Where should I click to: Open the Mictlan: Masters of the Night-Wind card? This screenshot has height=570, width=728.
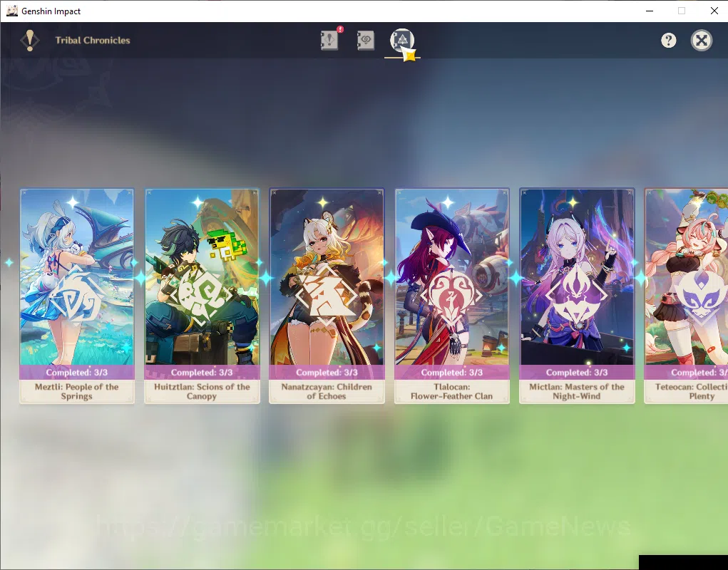click(x=577, y=296)
